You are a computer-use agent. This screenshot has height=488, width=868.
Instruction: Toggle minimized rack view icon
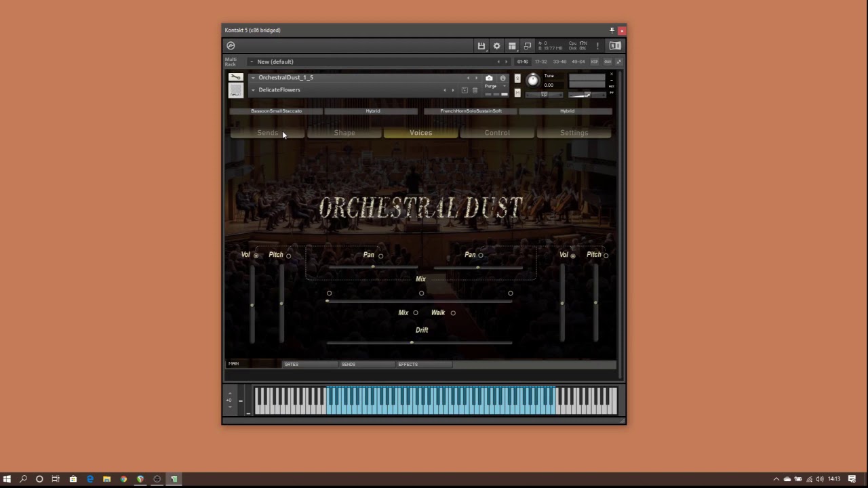(x=528, y=45)
